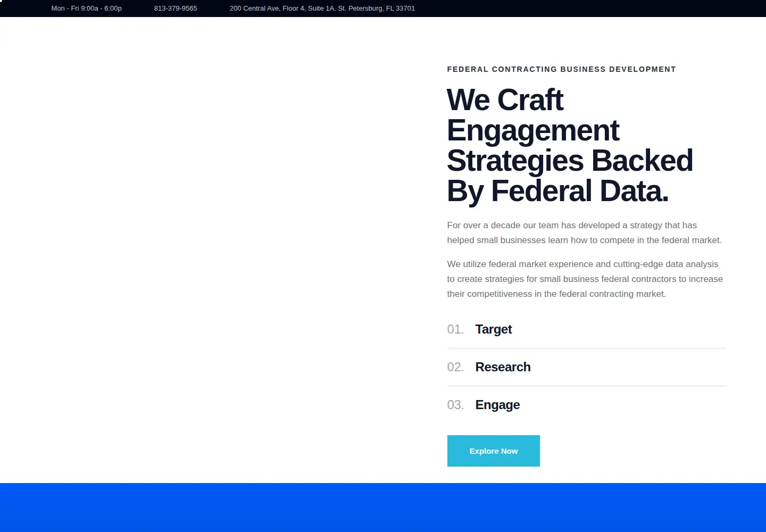766x532 pixels.
Task: Expand the 01. Target item
Action: (x=586, y=329)
